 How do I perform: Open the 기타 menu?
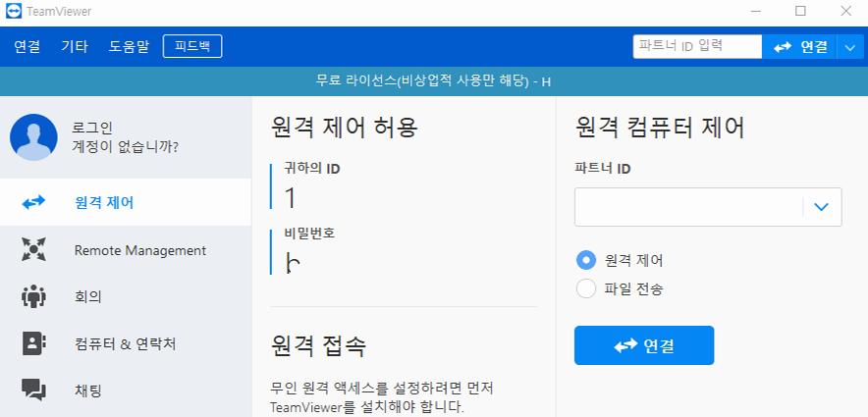click(75, 47)
